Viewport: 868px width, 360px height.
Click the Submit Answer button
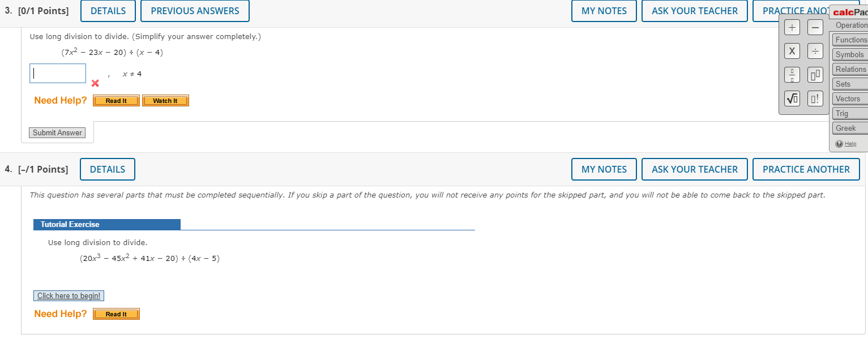point(57,132)
